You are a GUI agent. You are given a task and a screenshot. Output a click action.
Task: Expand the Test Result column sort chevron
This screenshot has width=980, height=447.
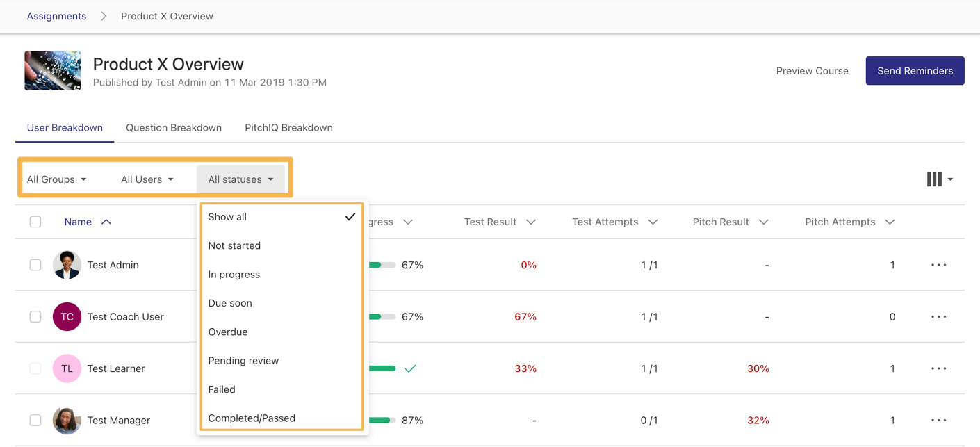coord(531,222)
